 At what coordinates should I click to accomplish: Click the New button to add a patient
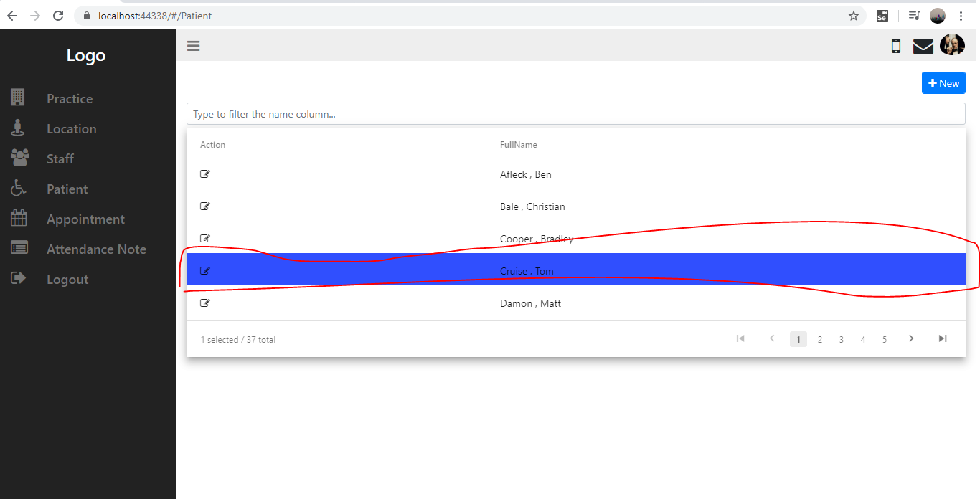(943, 82)
